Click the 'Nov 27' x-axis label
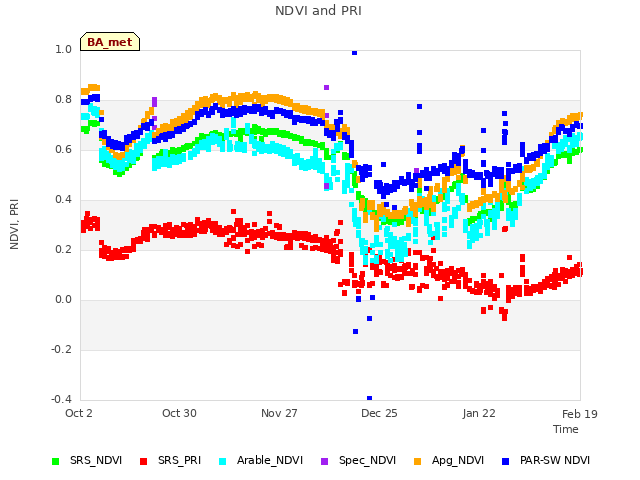 [279, 413]
